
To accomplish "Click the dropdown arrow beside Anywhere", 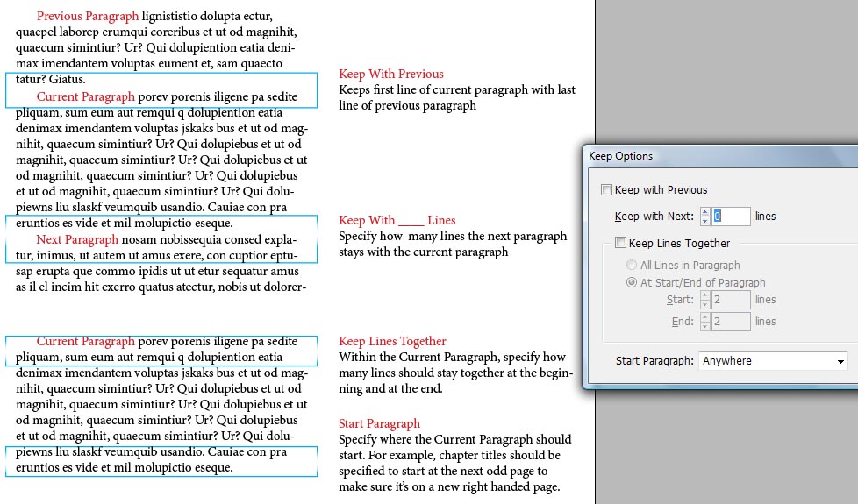I will tap(840, 361).
